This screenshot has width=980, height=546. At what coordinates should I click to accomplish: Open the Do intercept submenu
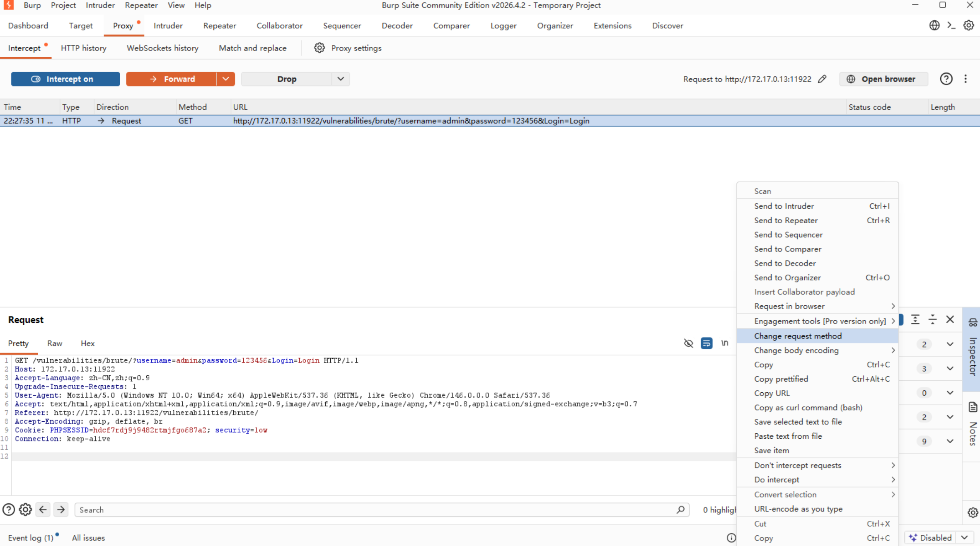[x=818, y=480]
